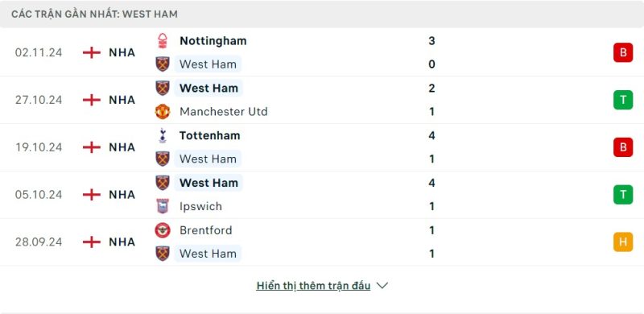This screenshot has height=314, width=644.
Task: Open Hiển thị thêm trận đấu link
Action: [313, 286]
